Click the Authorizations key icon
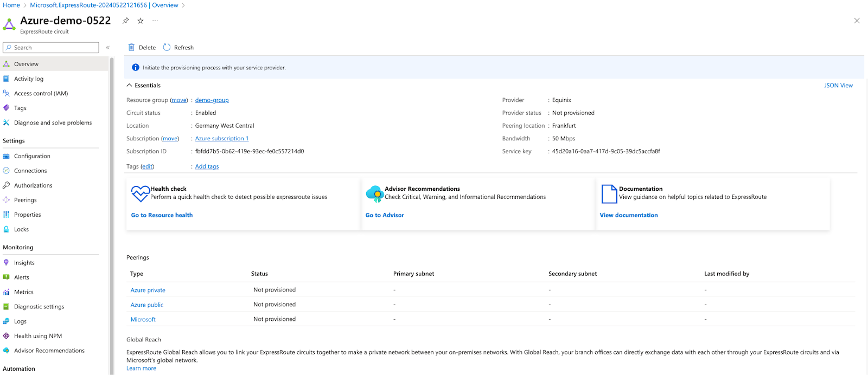This screenshot has width=868, height=375. (x=7, y=185)
